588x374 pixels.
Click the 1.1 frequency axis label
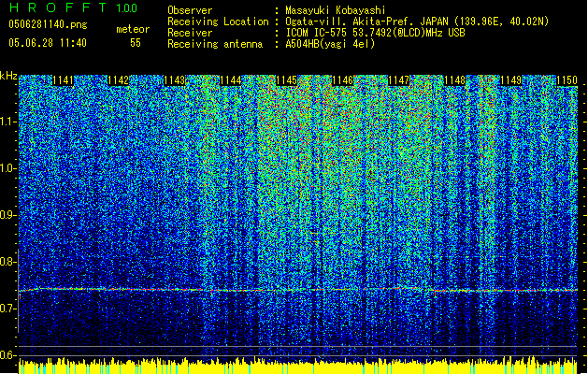coord(7,122)
